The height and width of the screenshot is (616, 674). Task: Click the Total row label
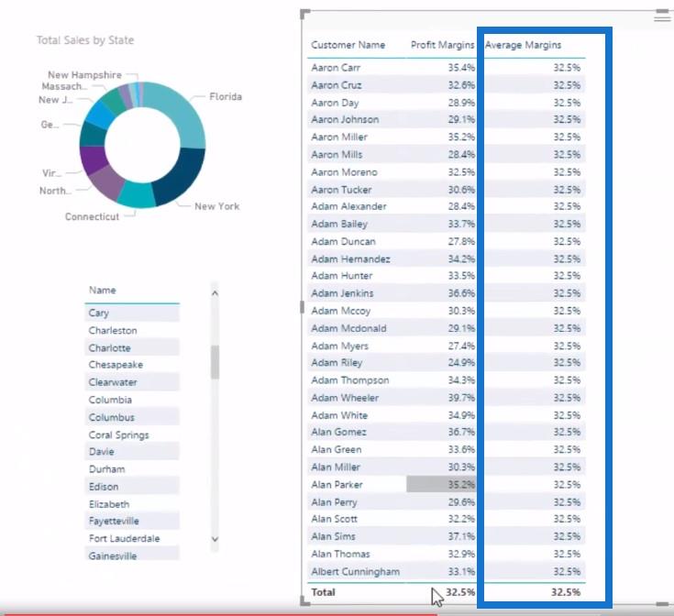click(323, 592)
